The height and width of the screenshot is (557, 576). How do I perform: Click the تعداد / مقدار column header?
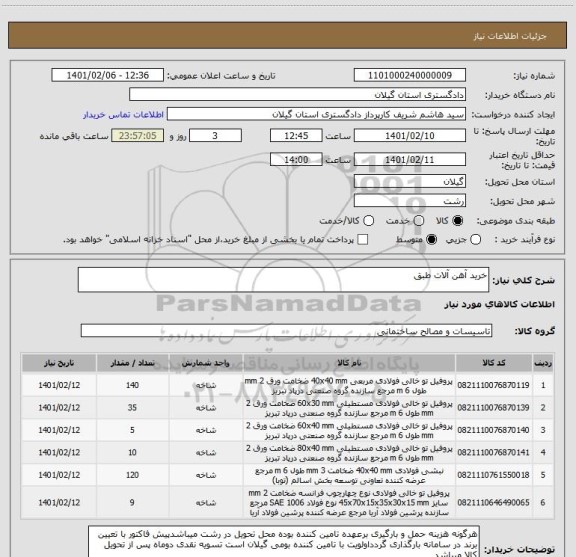pos(132,363)
